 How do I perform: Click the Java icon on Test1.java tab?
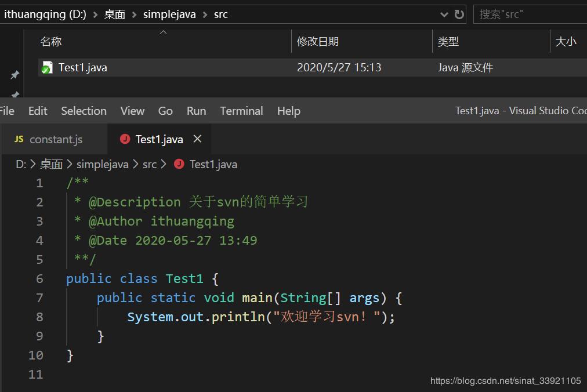(x=125, y=139)
